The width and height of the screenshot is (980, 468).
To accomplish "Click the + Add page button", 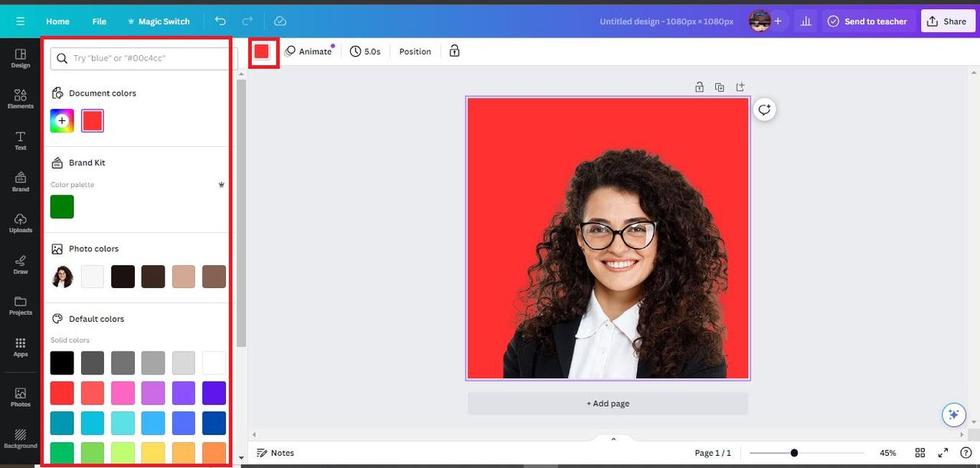I will pos(608,404).
